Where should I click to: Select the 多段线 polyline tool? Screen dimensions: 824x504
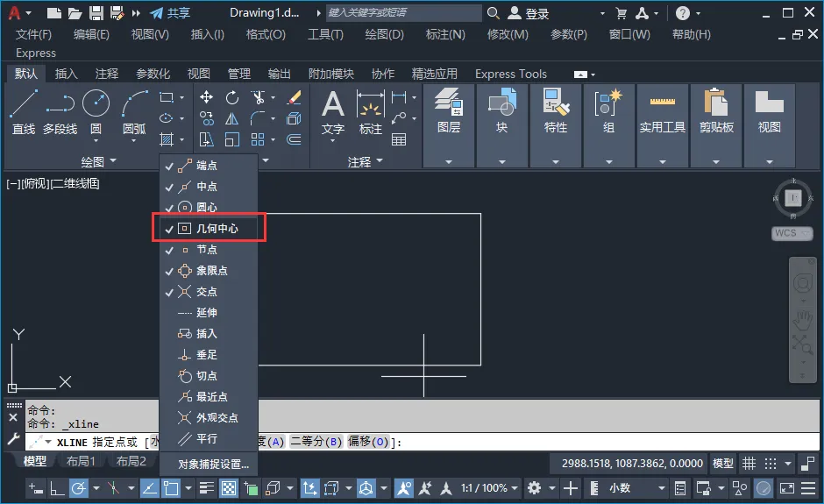(x=60, y=111)
